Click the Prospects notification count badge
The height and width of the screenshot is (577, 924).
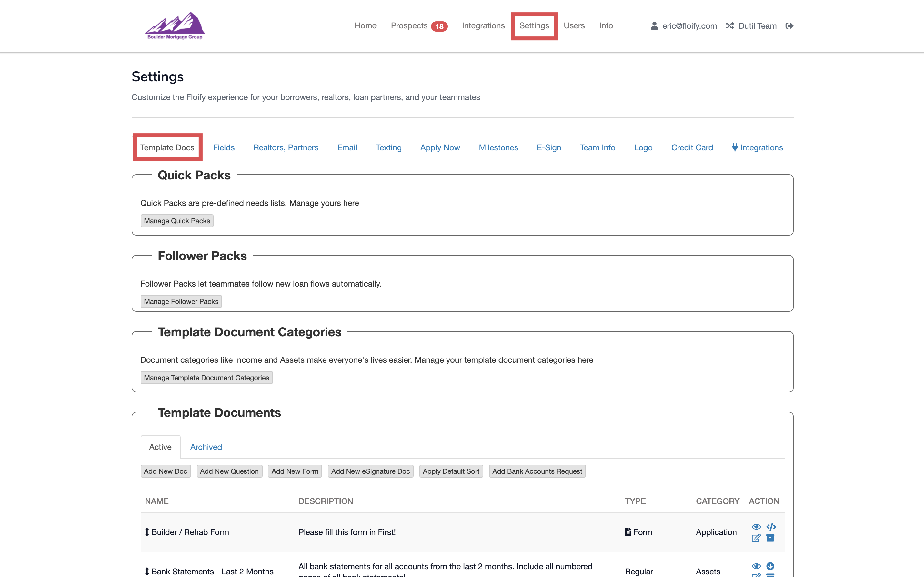coord(439,25)
